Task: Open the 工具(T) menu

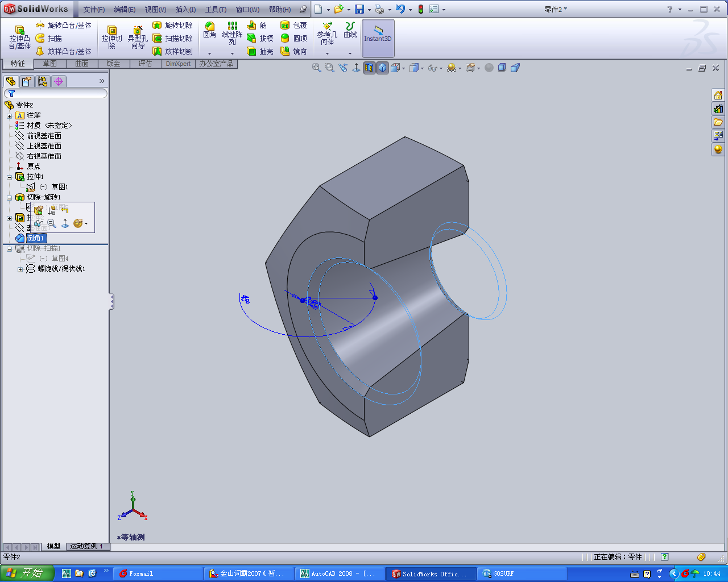Action: [216, 10]
